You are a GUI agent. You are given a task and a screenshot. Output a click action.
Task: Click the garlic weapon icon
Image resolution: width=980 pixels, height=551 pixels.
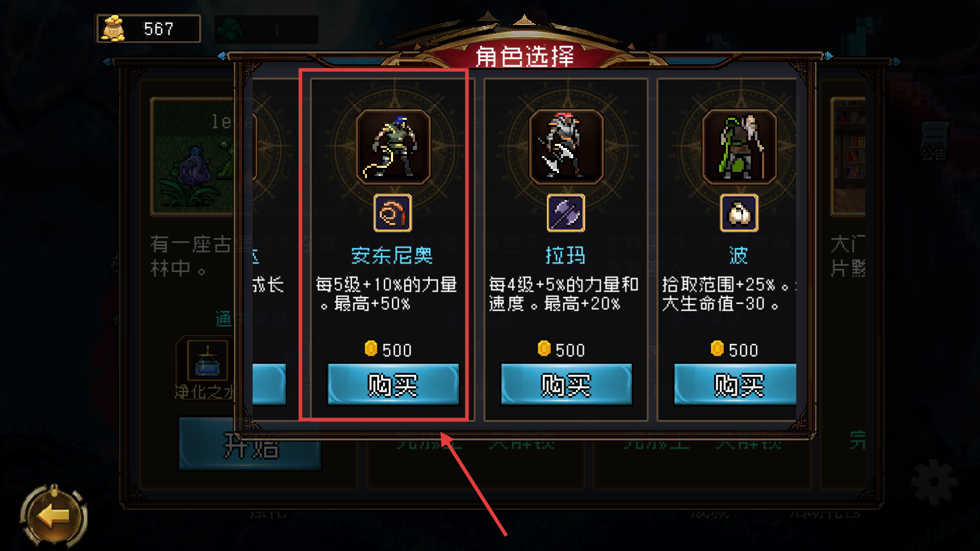click(739, 213)
